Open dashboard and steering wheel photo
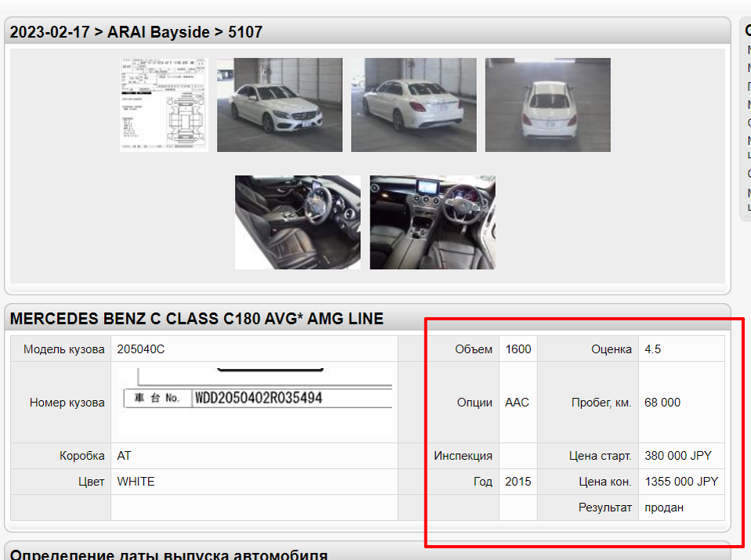751x560 pixels. [x=432, y=222]
